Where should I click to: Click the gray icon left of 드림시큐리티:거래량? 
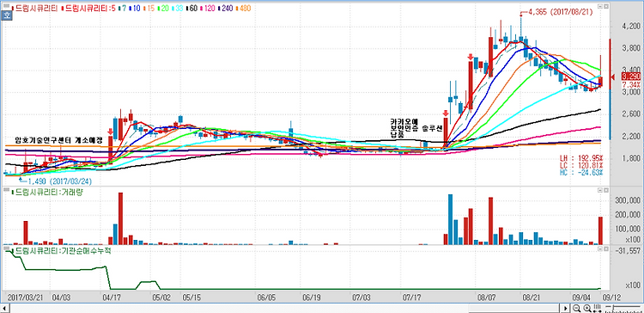6,190
